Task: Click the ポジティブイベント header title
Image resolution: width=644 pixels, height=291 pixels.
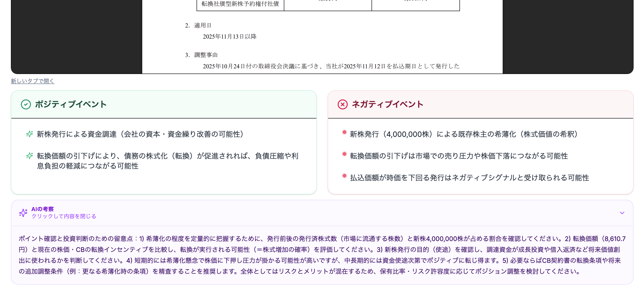Action: tap(71, 104)
